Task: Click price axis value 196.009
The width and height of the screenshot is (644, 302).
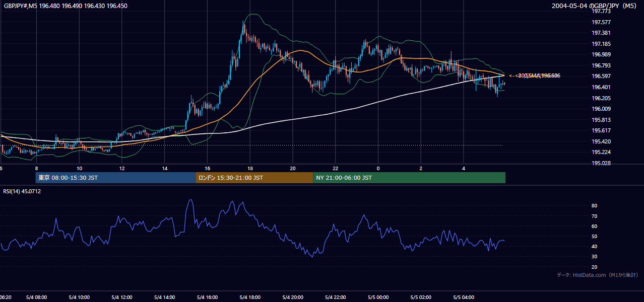Action: pyautogui.click(x=601, y=109)
